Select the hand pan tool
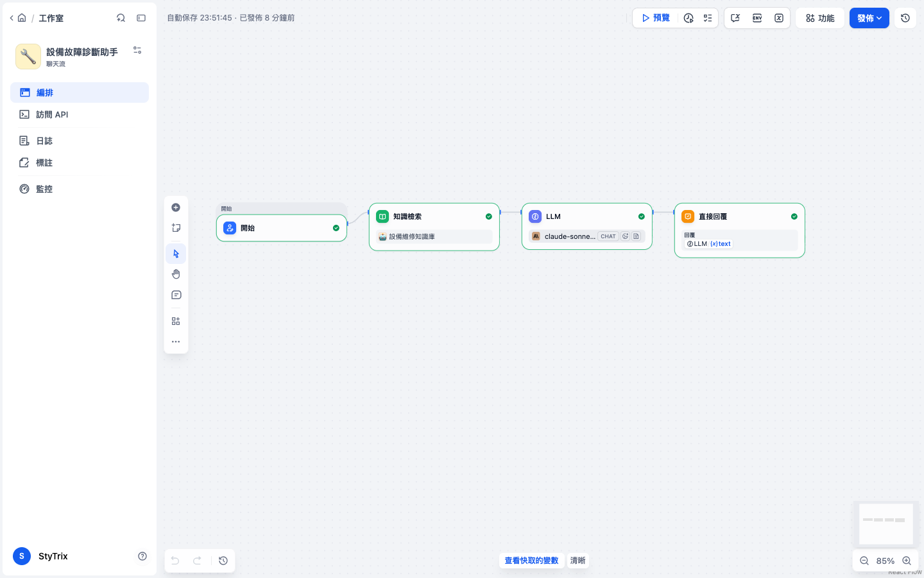Screen dimensions: 924x578 [176, 274]
